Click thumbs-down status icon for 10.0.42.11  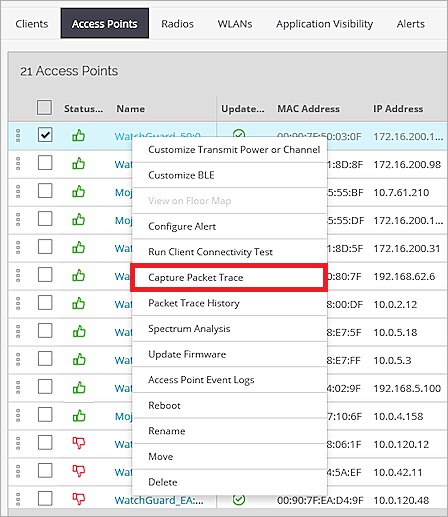(79, 471)
